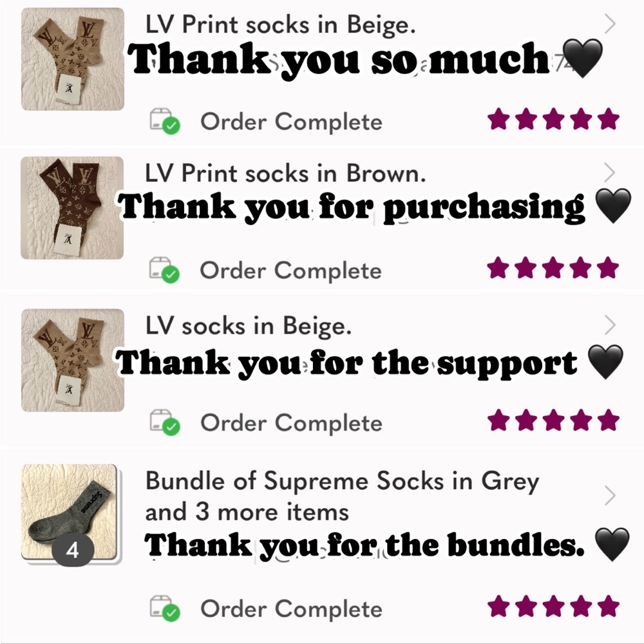Click the order complete icon for LV socks in Beige
Image resolution: width=644 pixels, height=644 pixels.
coord(166,422)
